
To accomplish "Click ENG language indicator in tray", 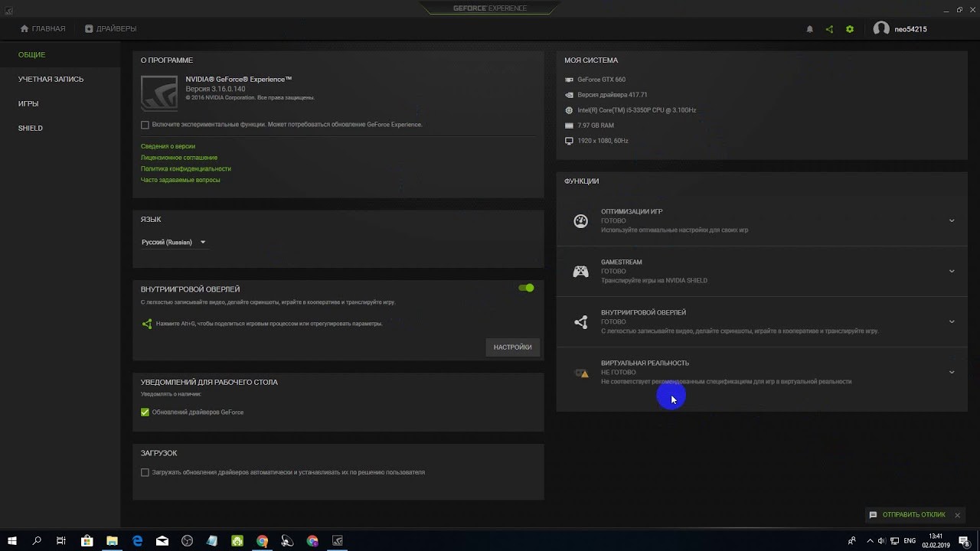I will coord(910,541).
